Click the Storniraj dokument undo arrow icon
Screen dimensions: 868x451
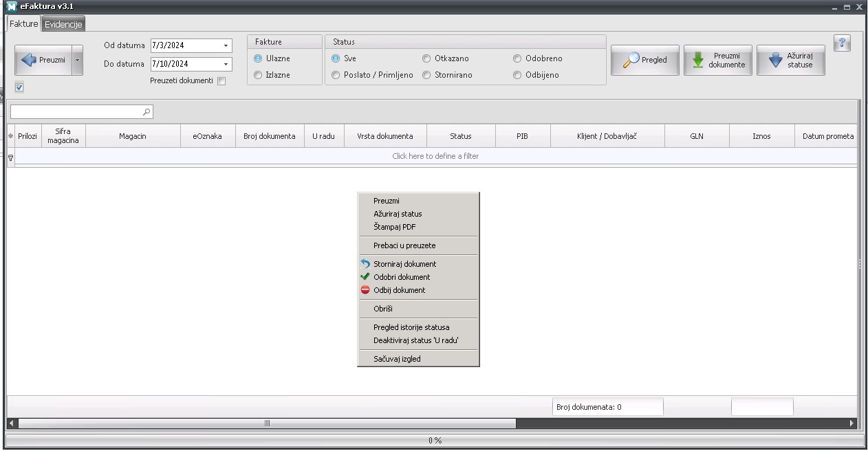(365, 264)
